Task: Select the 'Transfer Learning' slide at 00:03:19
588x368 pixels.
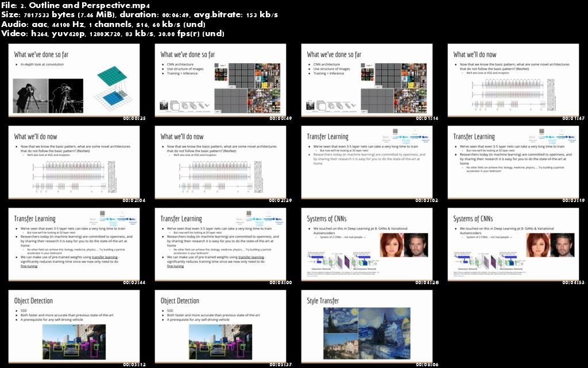Action: (x=514, y=162)
